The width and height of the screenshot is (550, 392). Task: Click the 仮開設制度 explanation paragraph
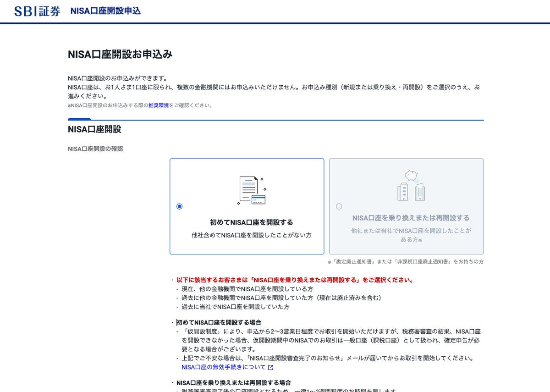point(331,340)
